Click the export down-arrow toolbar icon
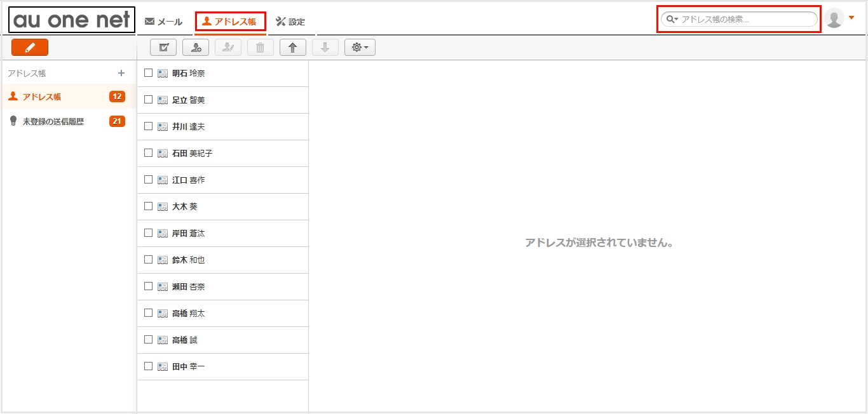The width and height of the screenshot is (868, 414). click(x=325, y=47)
